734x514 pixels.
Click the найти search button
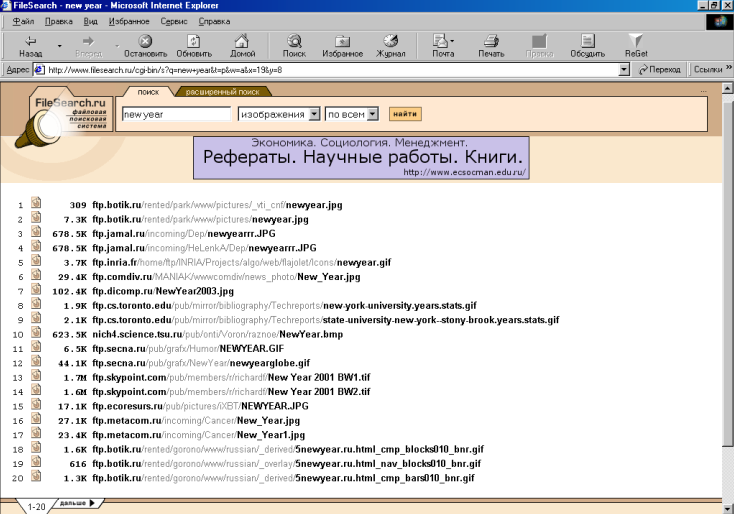pyautogui.click(x=405, y=114)
